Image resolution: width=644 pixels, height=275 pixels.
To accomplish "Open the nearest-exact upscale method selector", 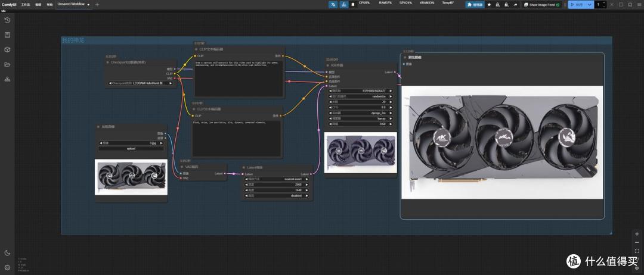I will click(277, 179).
